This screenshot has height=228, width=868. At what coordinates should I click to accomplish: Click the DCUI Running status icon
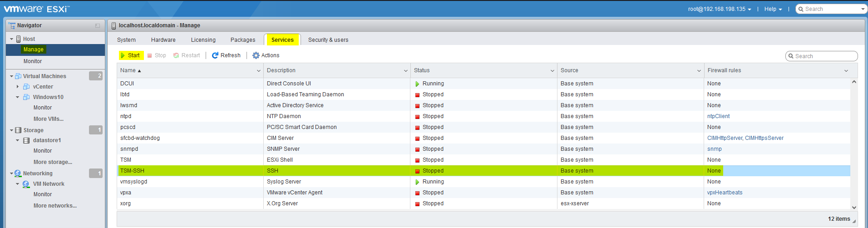[x=417, y=84]
